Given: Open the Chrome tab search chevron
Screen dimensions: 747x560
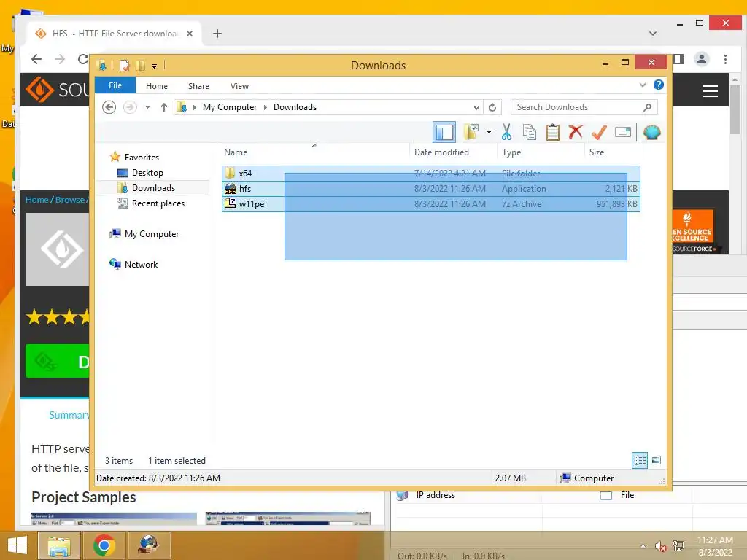Looking at the screenshot, I should tap(653, 34).
